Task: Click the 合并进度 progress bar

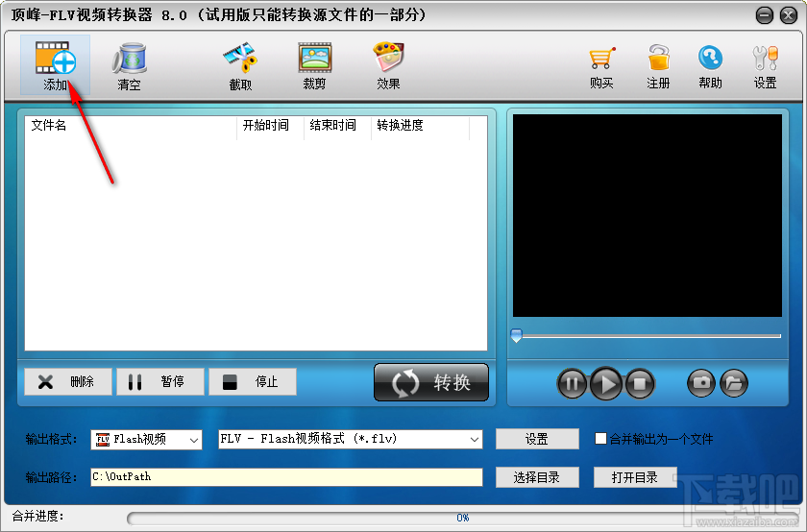Action: (462, 518)
